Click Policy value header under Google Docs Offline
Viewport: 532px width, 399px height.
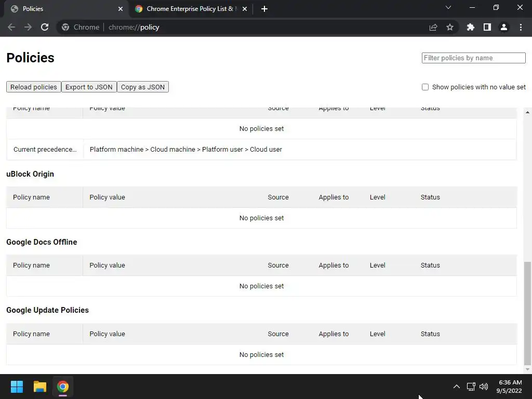click(107, 265)
